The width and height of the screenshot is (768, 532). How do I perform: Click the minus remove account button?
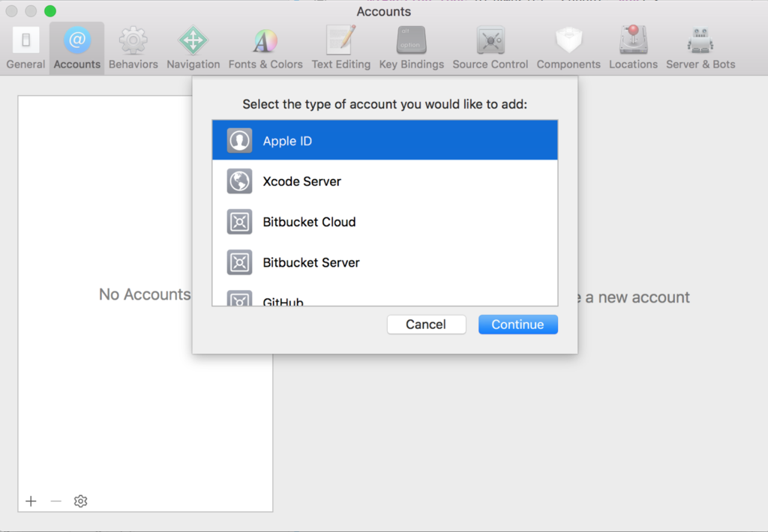click(x=55, y=501)
